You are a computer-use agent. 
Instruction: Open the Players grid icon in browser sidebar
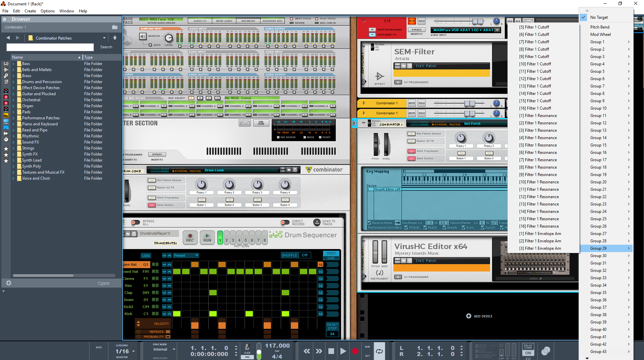click(6, 82)
